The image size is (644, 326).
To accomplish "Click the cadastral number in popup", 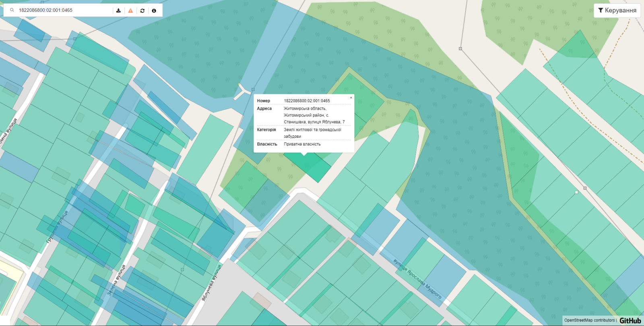I will click(x=307, y=101).
